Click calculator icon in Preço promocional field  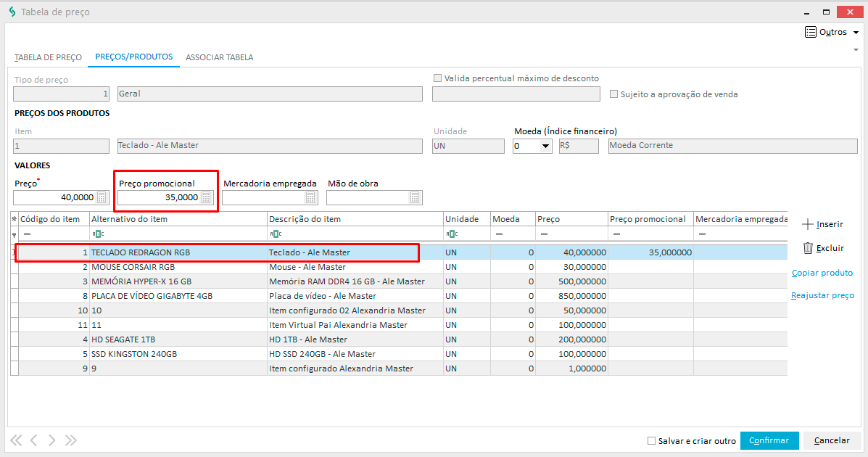click(206, 197)
